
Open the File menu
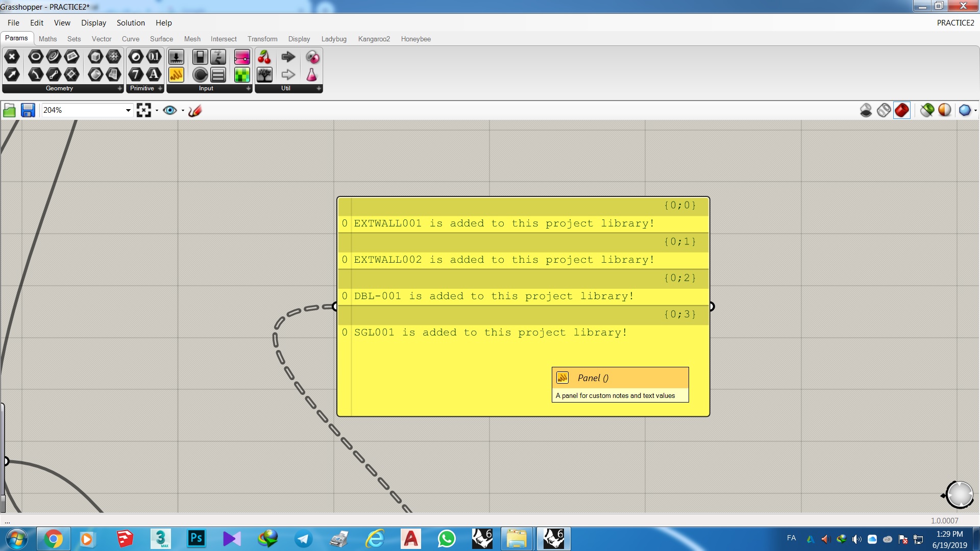[13, 23]
